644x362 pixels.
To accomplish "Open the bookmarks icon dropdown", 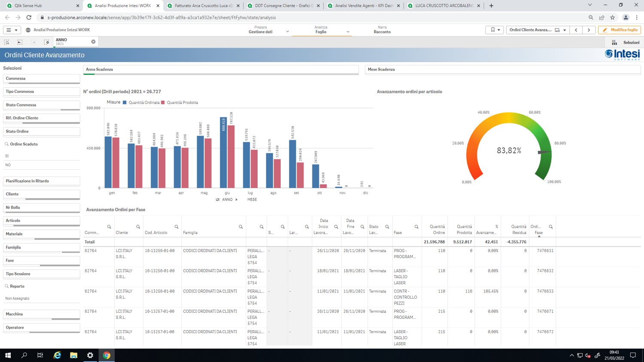I will pos(495,30).
